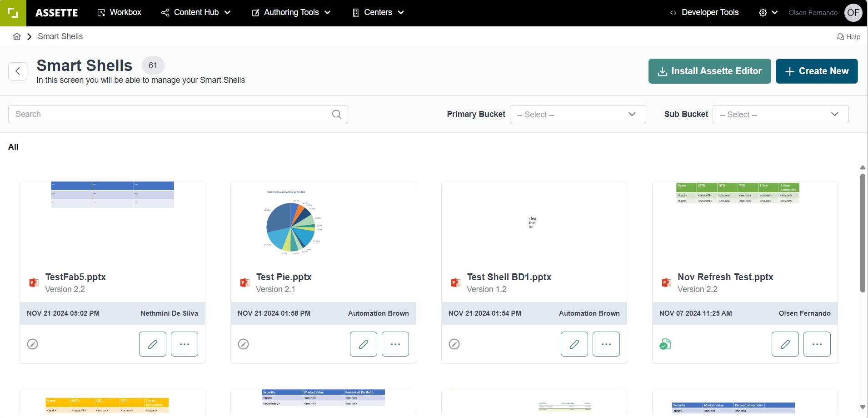Edit TestFab5.pptx with pencil icon

[x=153, y=344]
